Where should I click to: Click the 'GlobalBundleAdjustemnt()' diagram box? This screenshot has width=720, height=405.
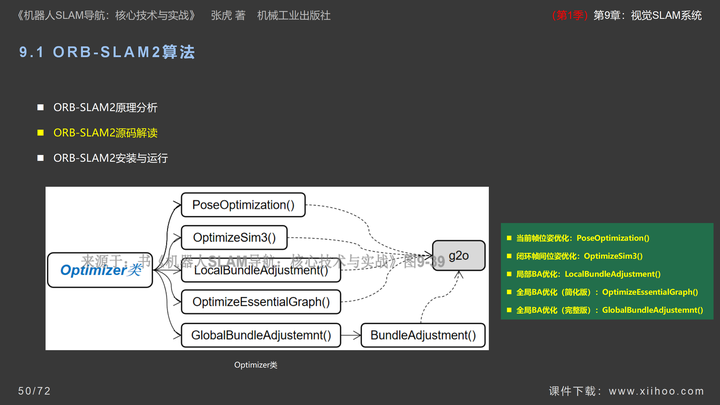[261, 335]
